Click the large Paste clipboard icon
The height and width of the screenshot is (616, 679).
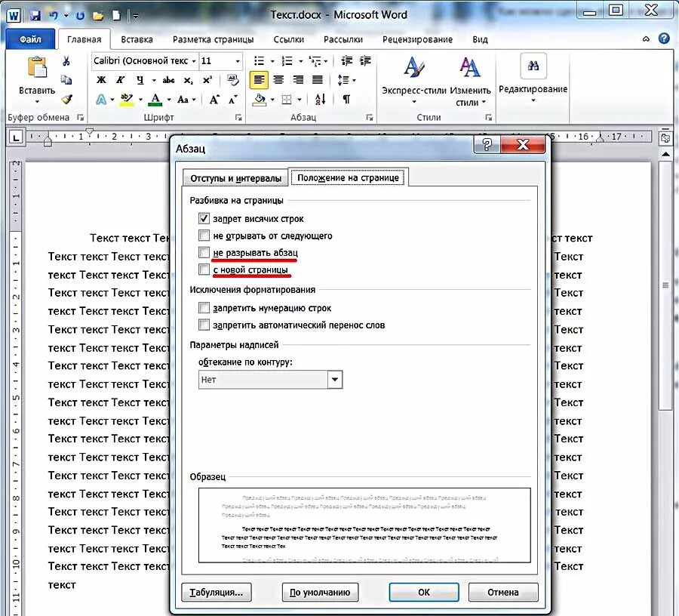point(37,67)
